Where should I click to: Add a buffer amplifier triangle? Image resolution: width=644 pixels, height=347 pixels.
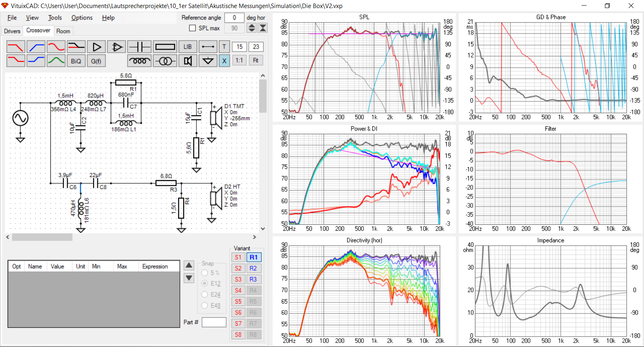96,47
